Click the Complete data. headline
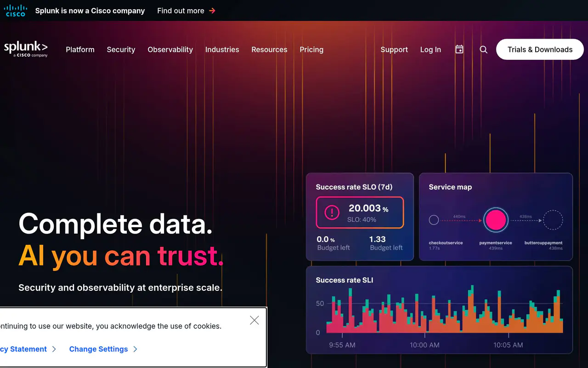This screenshot has height=368, width=588. coord(116,224)
